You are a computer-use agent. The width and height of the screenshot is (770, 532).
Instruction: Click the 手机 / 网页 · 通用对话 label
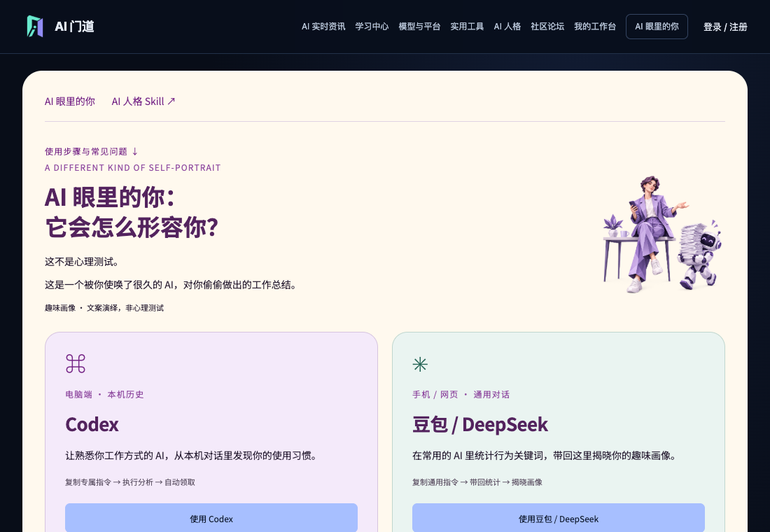click(461, 395)
